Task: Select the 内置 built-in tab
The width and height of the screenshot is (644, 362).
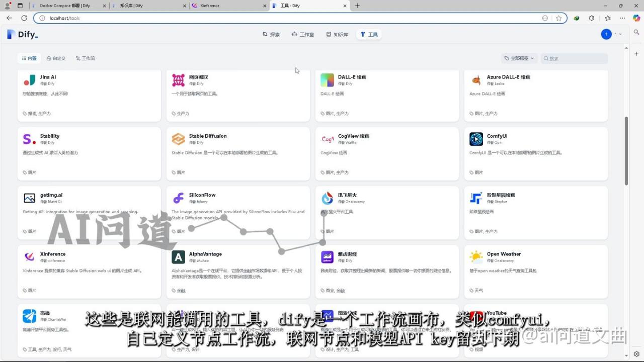Action: tap(29, 58)
